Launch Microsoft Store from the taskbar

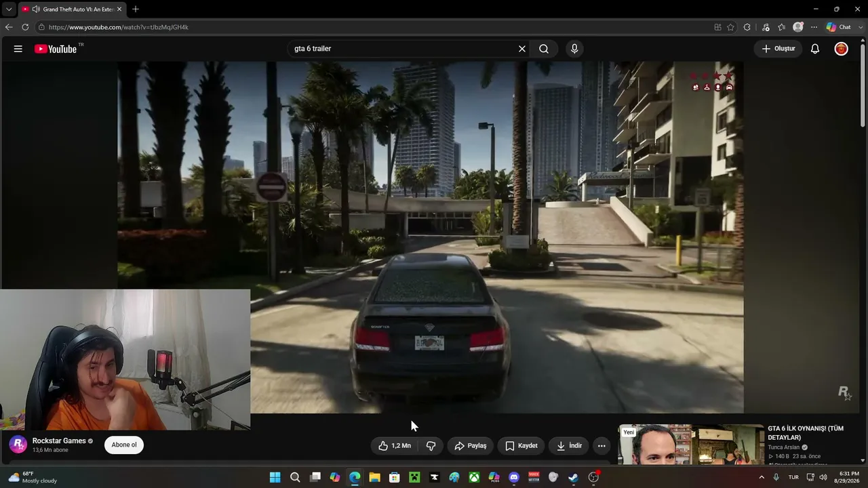pos(394,477)
